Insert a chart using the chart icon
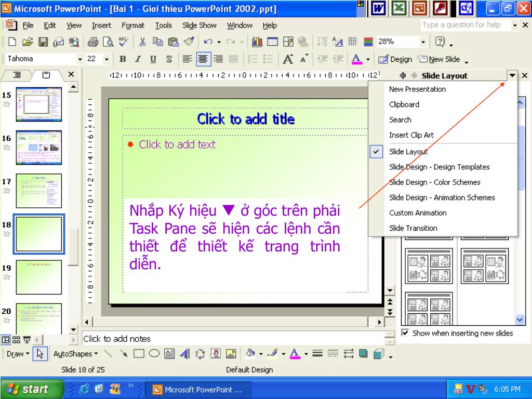Screen dimensions: 532x399 click(x=257, y=42)
